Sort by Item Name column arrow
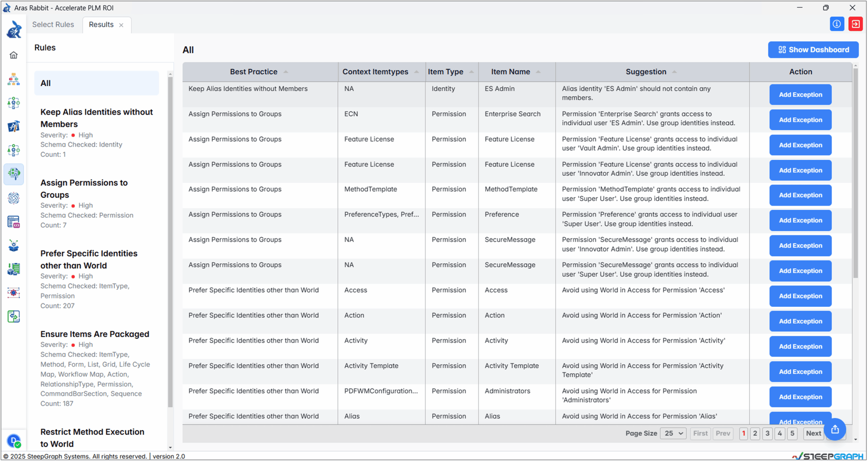Image resolution: width=868 pixels, height=461 pixels. point(538,72)
